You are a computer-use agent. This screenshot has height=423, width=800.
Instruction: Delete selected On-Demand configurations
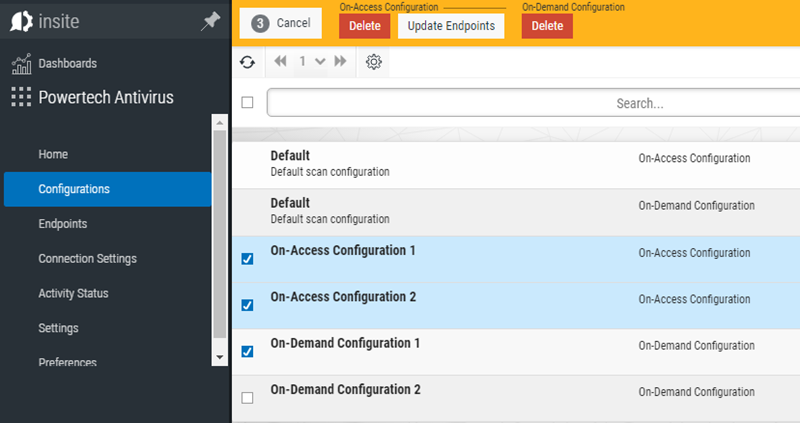547,26
